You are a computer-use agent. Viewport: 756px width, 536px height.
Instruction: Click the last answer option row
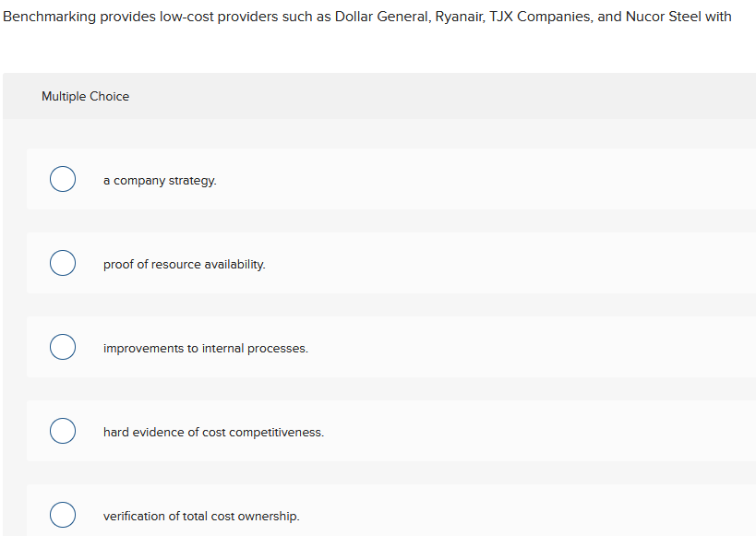click(369, 514)
